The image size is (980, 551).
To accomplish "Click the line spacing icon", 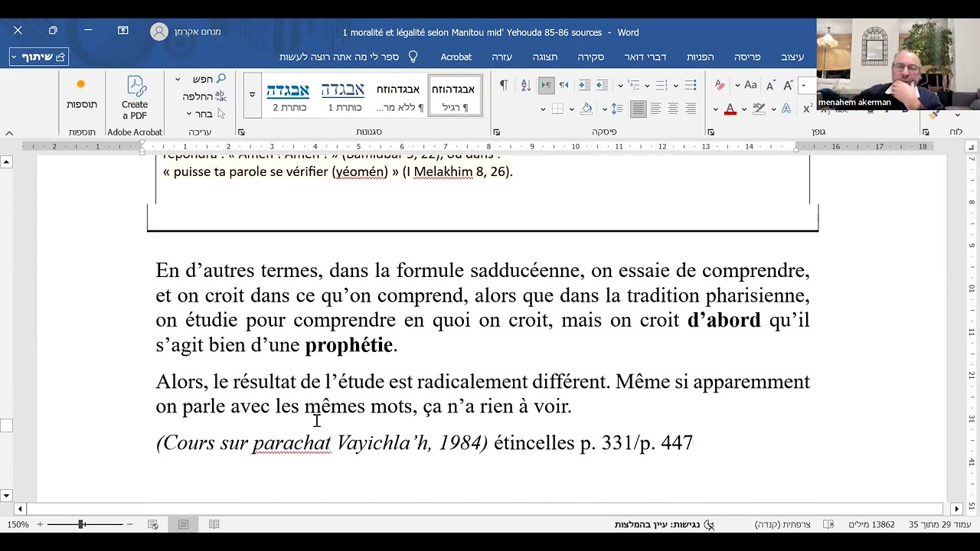I will [x=617, y=109].
